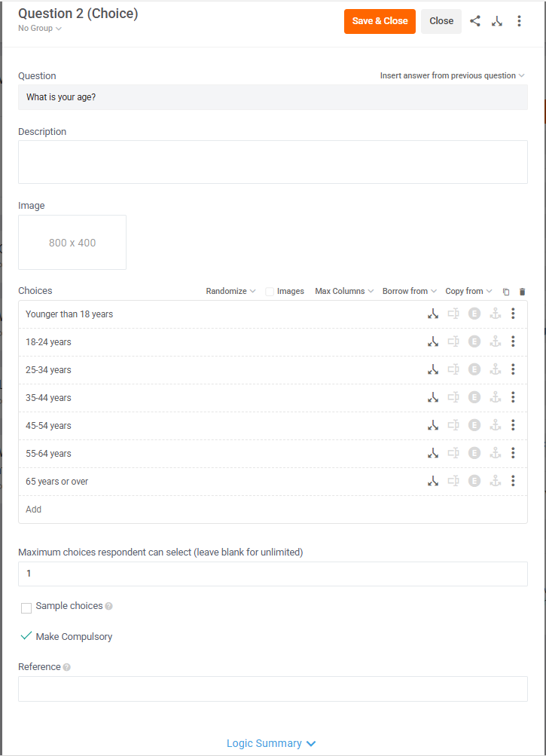Toggle anchor on '18-24 years' row
Image resolution: width=546 pixels, height=756 pixels.
click(496, 342)
